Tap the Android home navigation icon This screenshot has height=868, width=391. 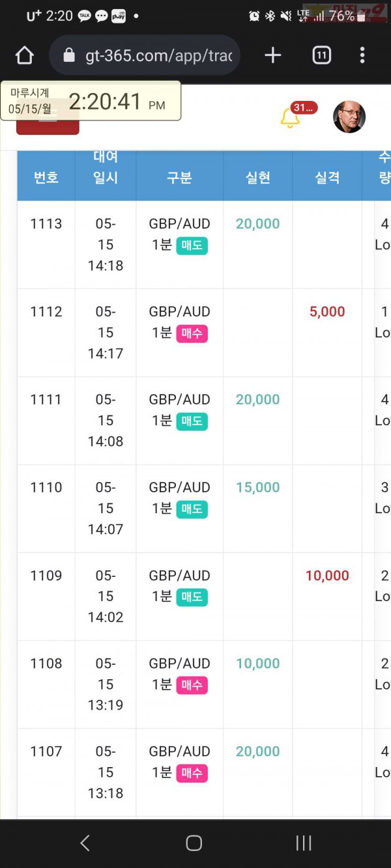point(194,843)
